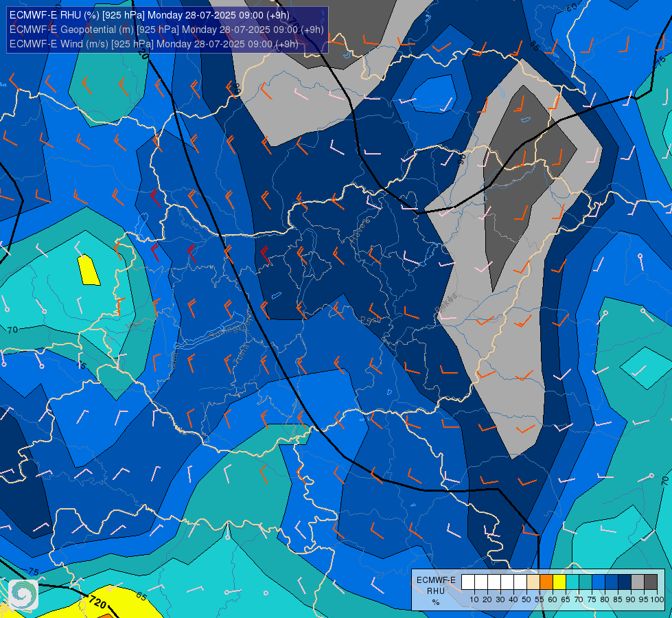Viewport: 672px width, 618px height.
Task: Pick the light gray 90–95% legend swatch
Action: coord(638,582)
